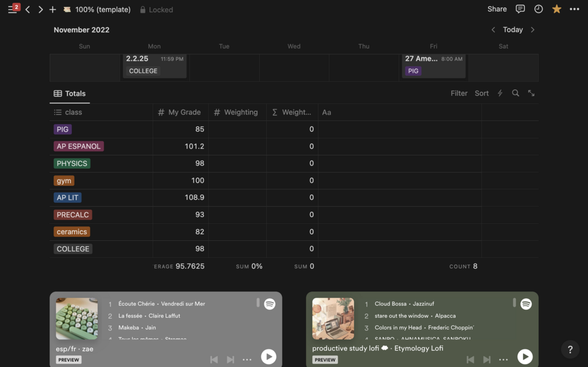Select grade cell showing 82
Screen dimensions: 588x367
point(181,232)
